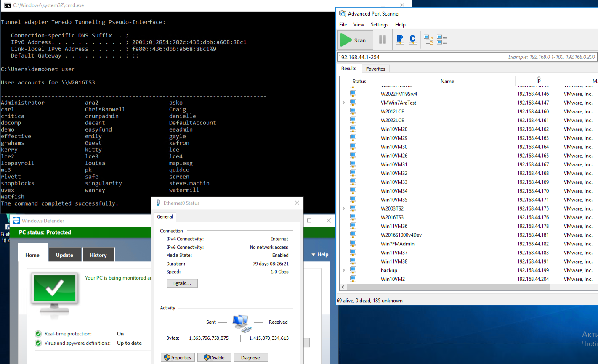Switch to the Favorites tab
Viewport: 598px width, 364px height.
[x=375, y=69]
